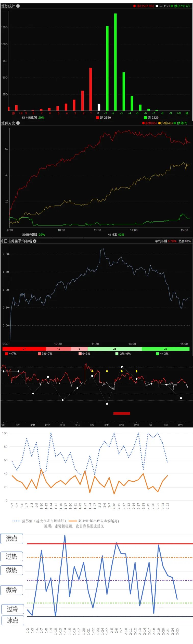Click the >=7% red legend square

click(6, 354)
